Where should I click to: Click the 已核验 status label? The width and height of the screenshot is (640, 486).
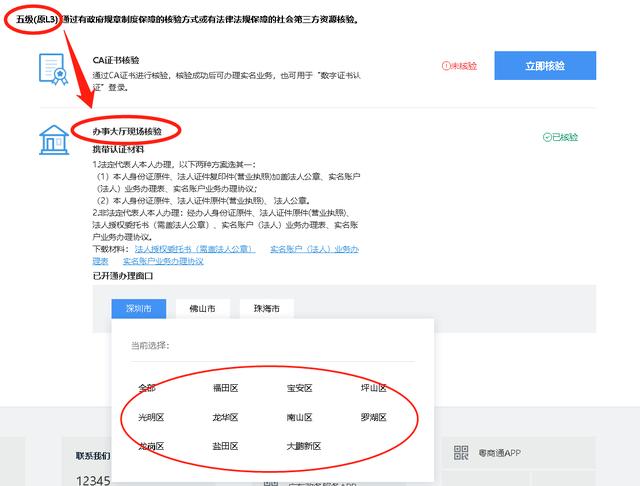pos(560,137)
